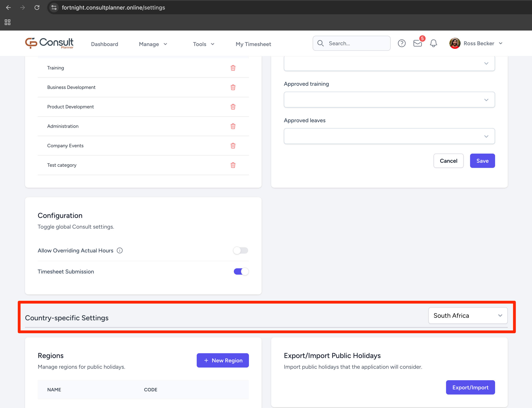
Task: Delete the Training category with trash icon
Action: tap(233, 68)
